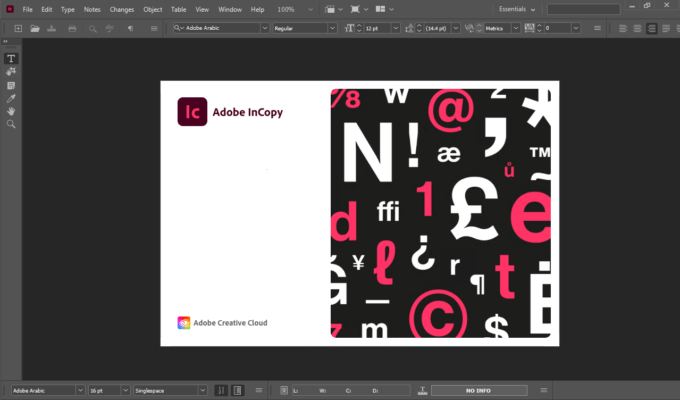Screen dimensions: 680x400
Task: Select the Note tool
Action: [11, 85]
